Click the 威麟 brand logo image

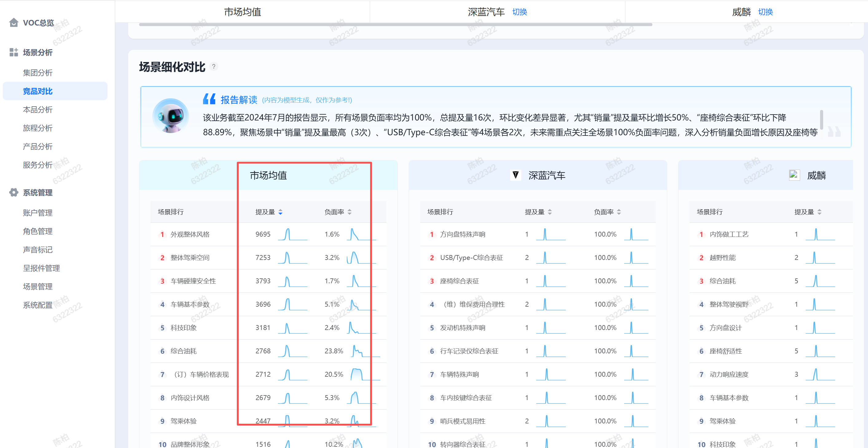794,175
